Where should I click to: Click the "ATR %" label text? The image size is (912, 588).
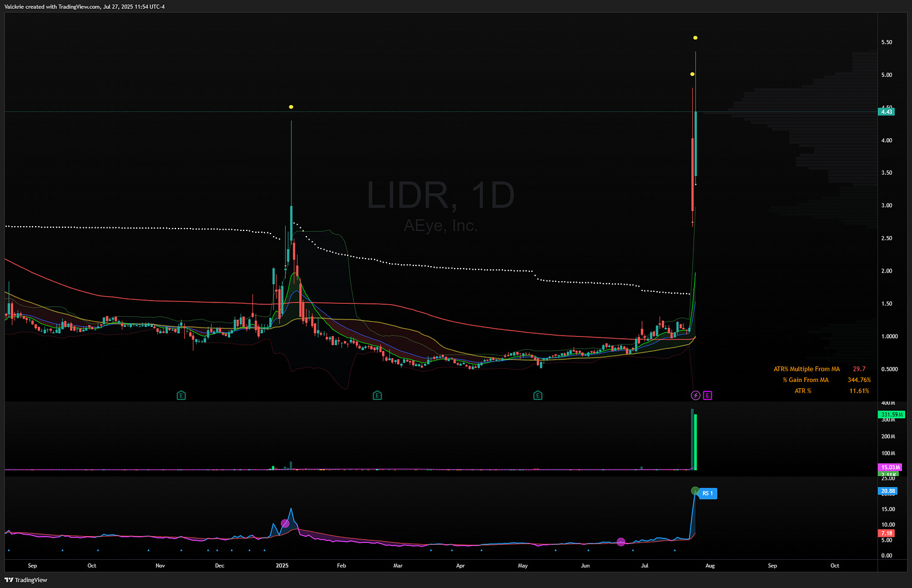click(802, 391)
